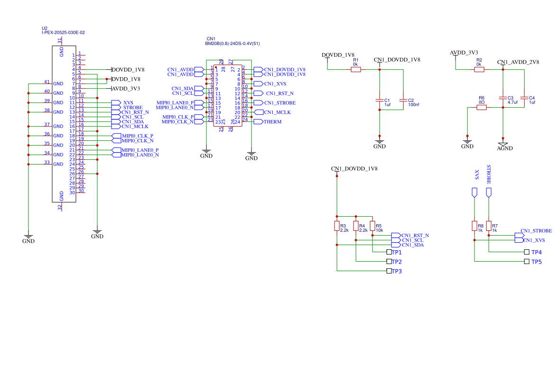The width and height of the screenshot is (557, 392).
Task: Select the CN1_AVDD_2V8 power label
Action: pyautogui.click(x=518, y=62)
